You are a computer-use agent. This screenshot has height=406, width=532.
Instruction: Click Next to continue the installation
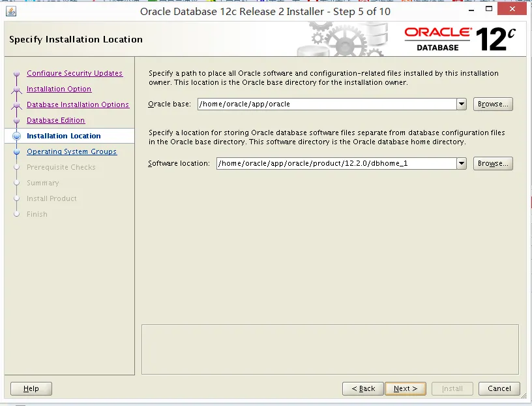[x=406, y=388]
